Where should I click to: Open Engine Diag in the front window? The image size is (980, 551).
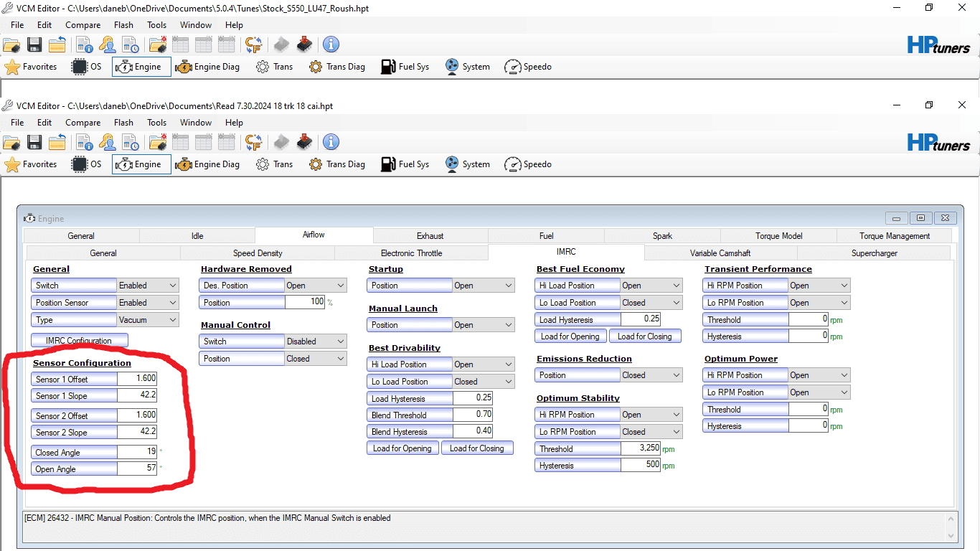point(208,164)
